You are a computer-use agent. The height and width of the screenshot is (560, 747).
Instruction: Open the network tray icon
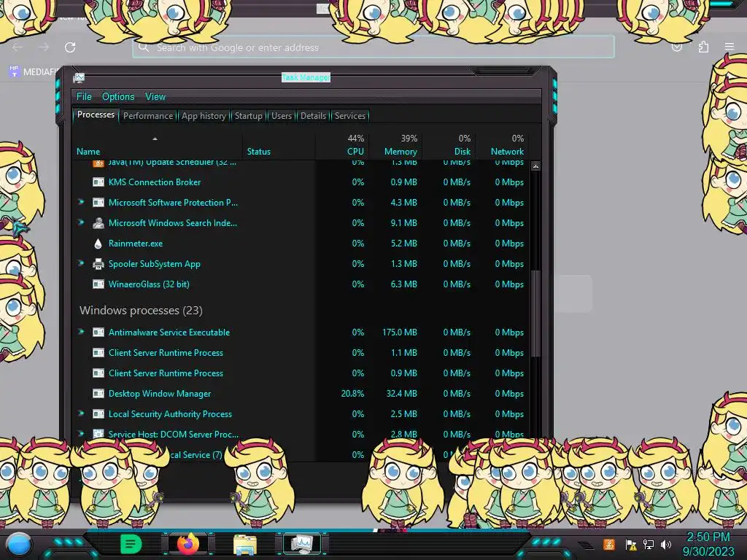coord(648,544)
